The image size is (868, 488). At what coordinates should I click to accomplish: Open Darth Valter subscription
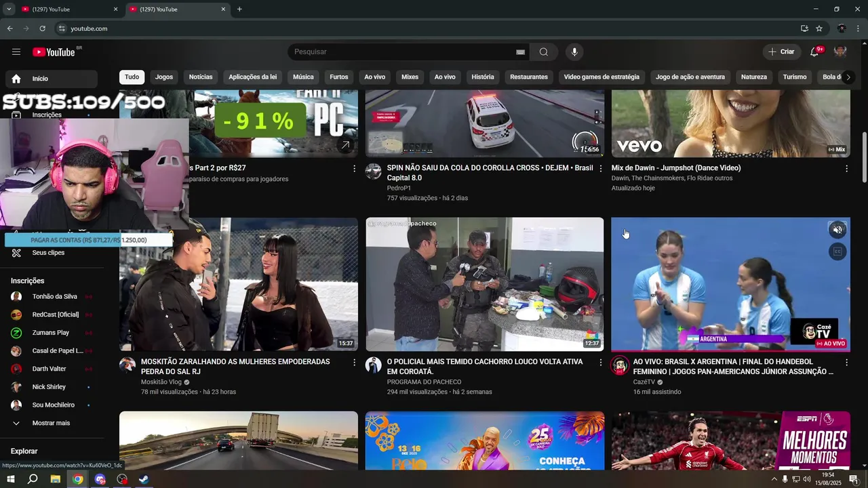pos(52,369)
